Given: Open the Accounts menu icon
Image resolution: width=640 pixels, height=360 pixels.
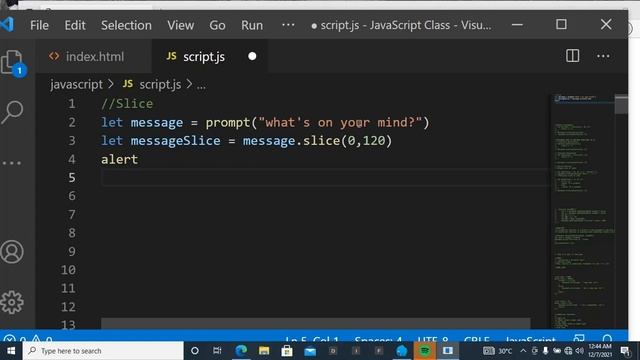Looking at the screenshot, I should click(x=12, y=252).
